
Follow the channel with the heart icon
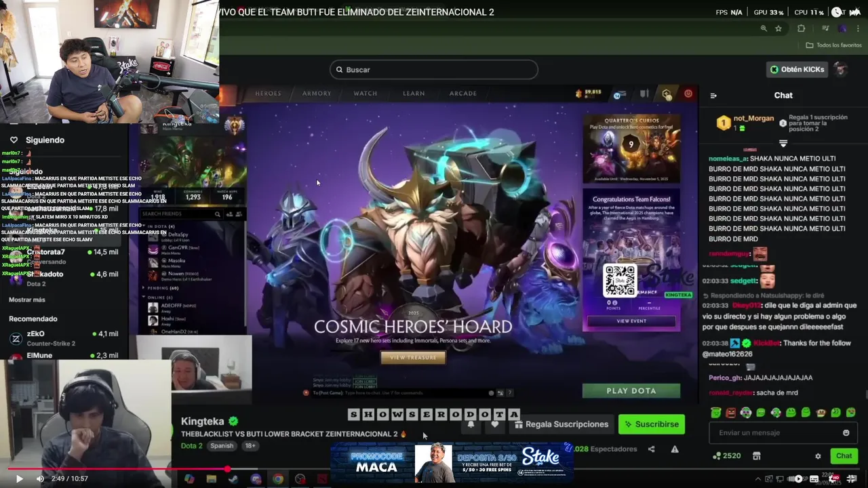[494, 424]
